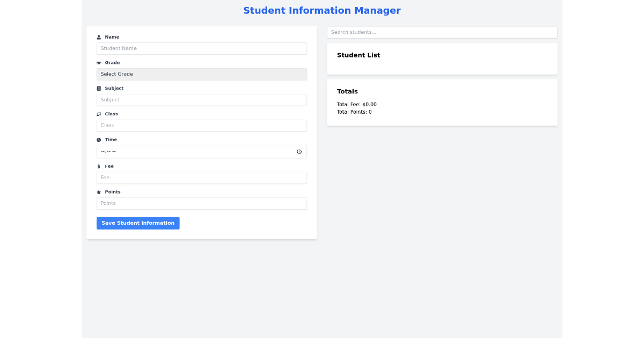The height and width of the screenshot is (338, 644).
Task: Click the dollar sign icon next to Fee
Action: pyautogui.click(x=99, y=166)
